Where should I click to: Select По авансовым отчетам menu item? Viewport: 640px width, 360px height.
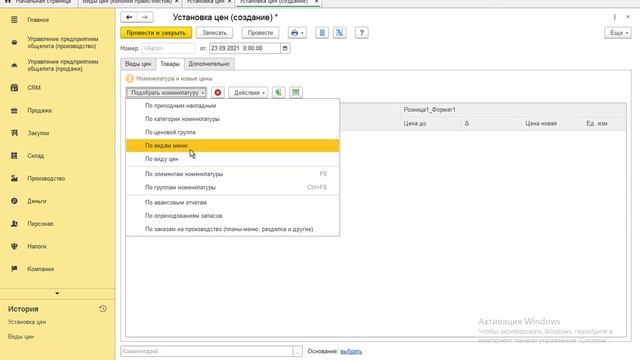pos(233,202)
